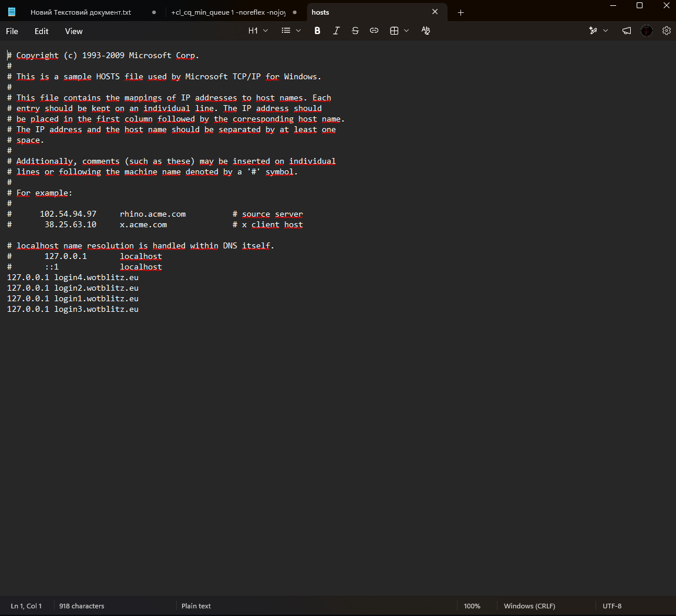Click the '# space.' line
This screenshot has height=616, width=676.
point(25,140)
